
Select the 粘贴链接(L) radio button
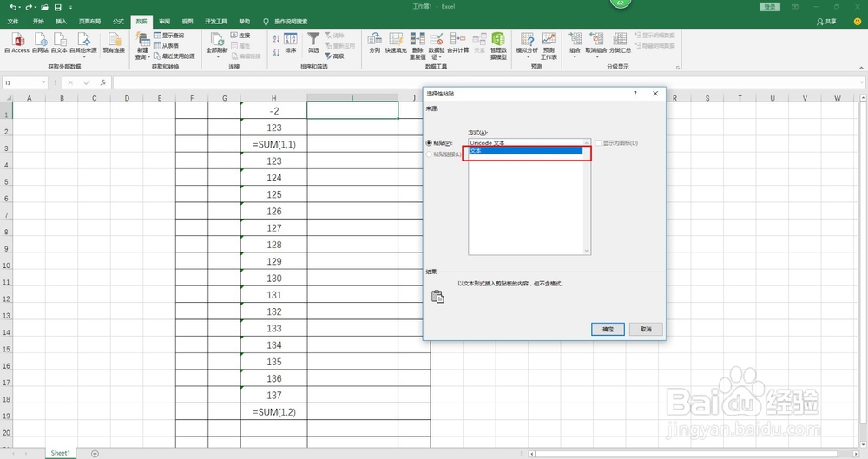pos(429,154)
